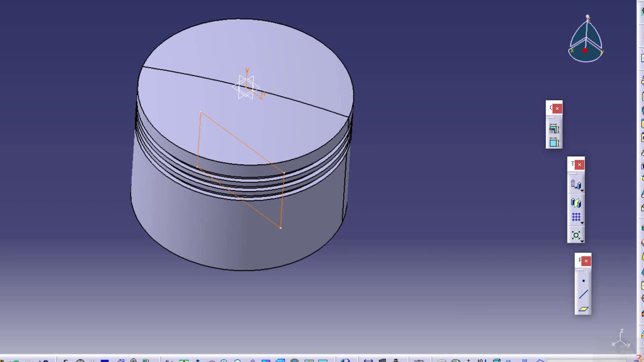This screenshot has width=644, height=362.
Task: Select the Point reference element tool
Action: [x=583, y=281]
